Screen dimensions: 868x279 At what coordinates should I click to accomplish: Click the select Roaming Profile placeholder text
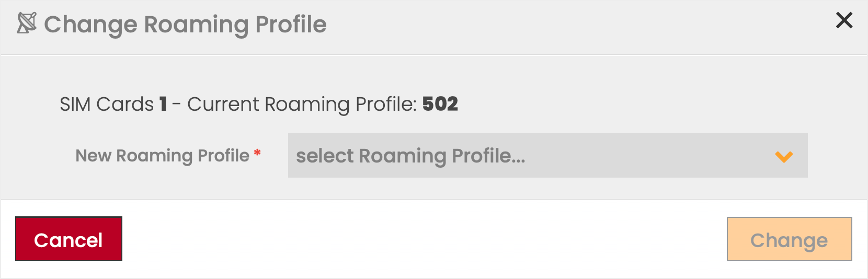pyautogui.click(x=410, y=156)
